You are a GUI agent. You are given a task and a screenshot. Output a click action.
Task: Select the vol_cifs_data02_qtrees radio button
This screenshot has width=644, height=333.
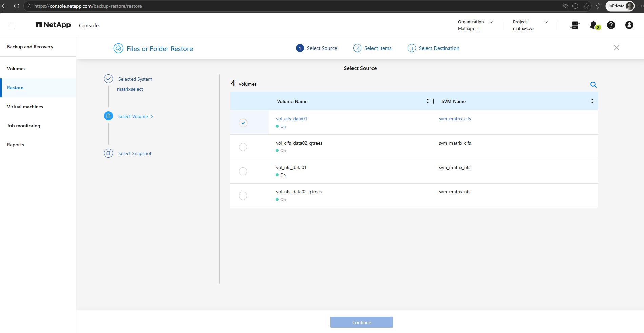point(243,147)
